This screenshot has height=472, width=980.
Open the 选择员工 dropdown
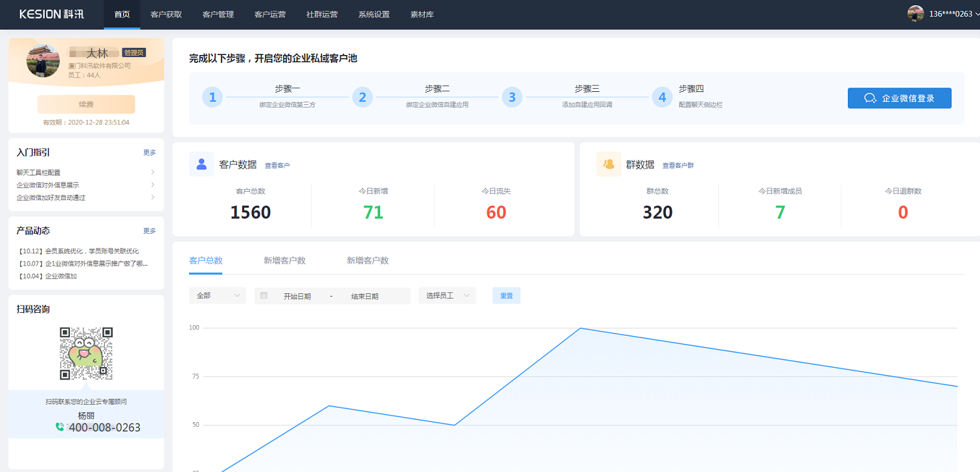[447, 295]
